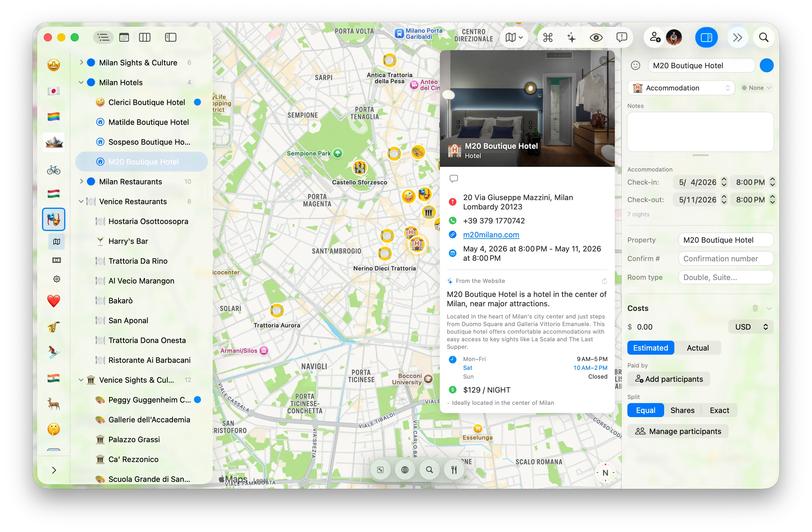Select the red heart trip
Viewport: 812px width, 532px height.
point(54,301)
